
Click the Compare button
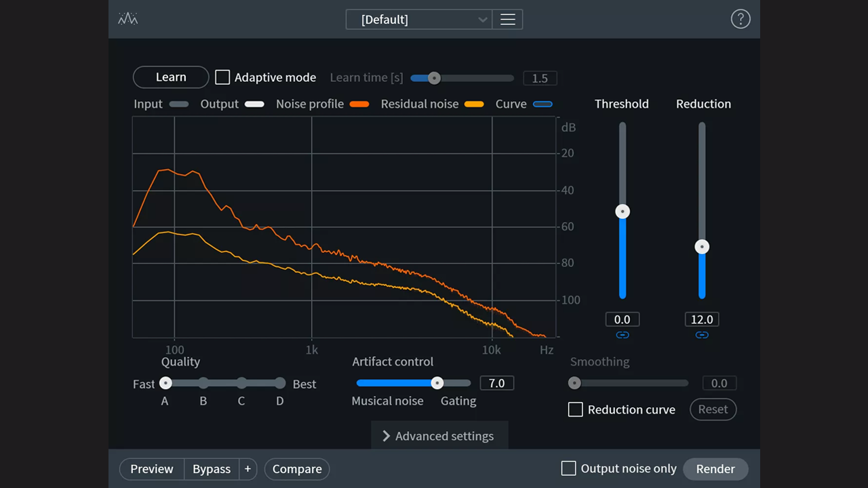(x=297, y=469)
